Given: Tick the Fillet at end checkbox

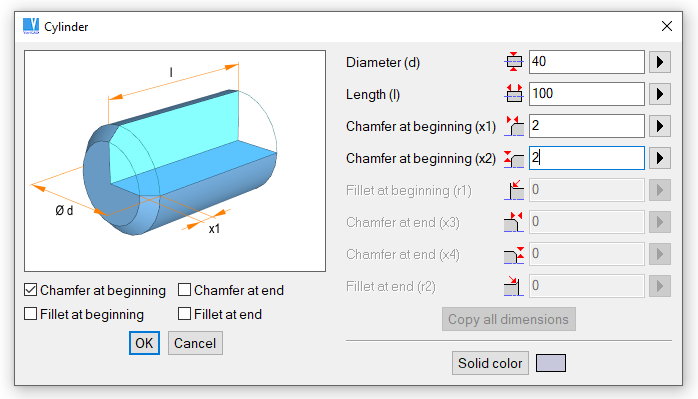Looking at the screenshot, I should 184,314.
